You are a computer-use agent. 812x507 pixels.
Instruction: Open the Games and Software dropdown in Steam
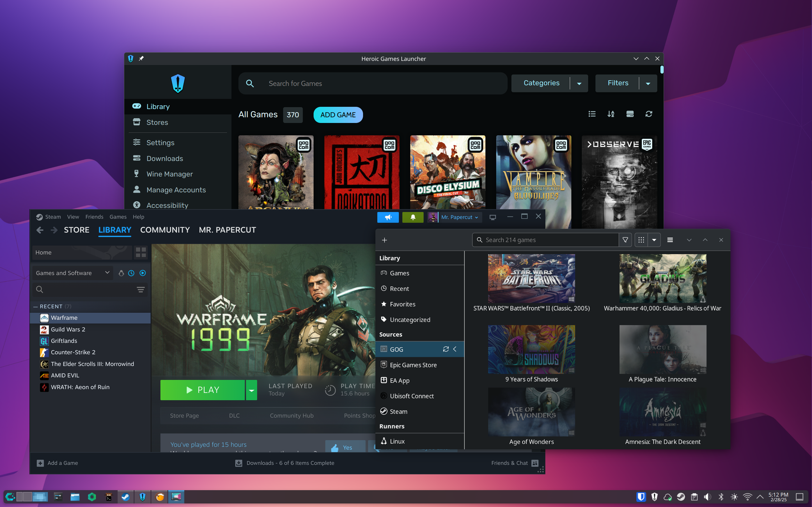(72, 272)
